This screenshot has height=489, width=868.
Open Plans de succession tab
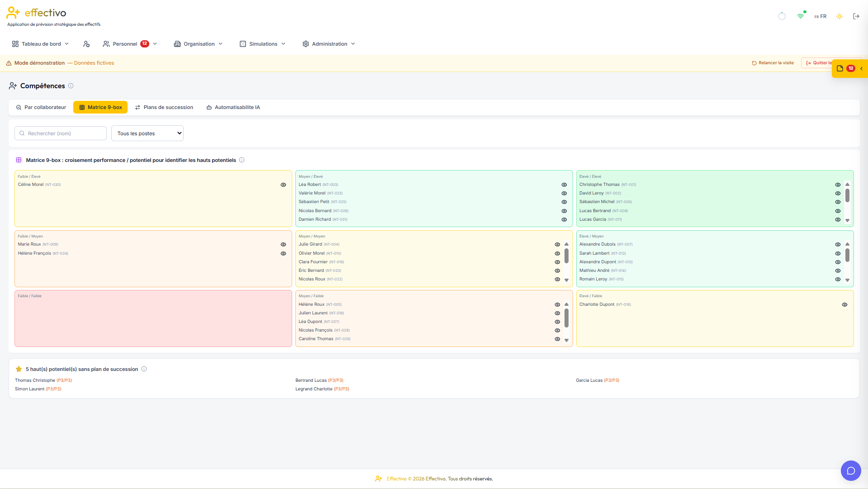tap(164, 108)
